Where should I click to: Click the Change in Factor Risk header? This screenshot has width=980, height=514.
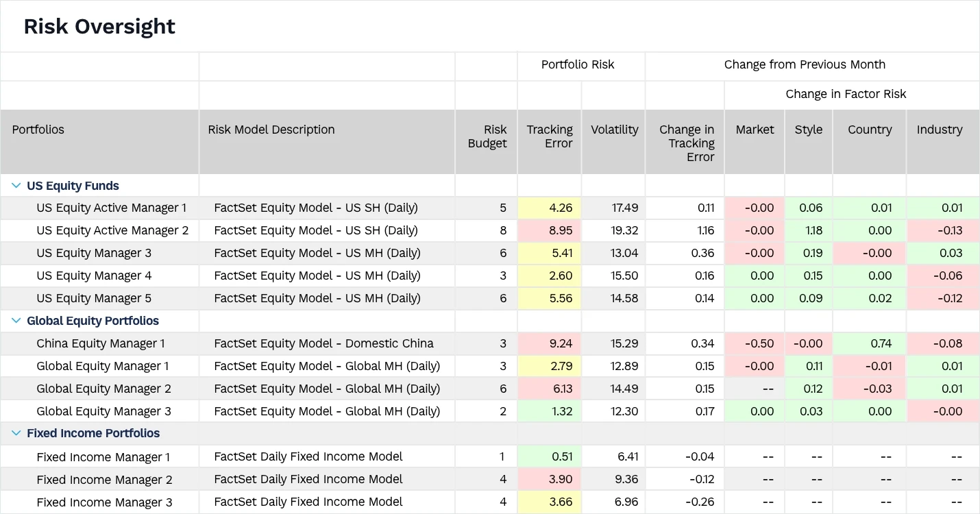pos(846,94)
